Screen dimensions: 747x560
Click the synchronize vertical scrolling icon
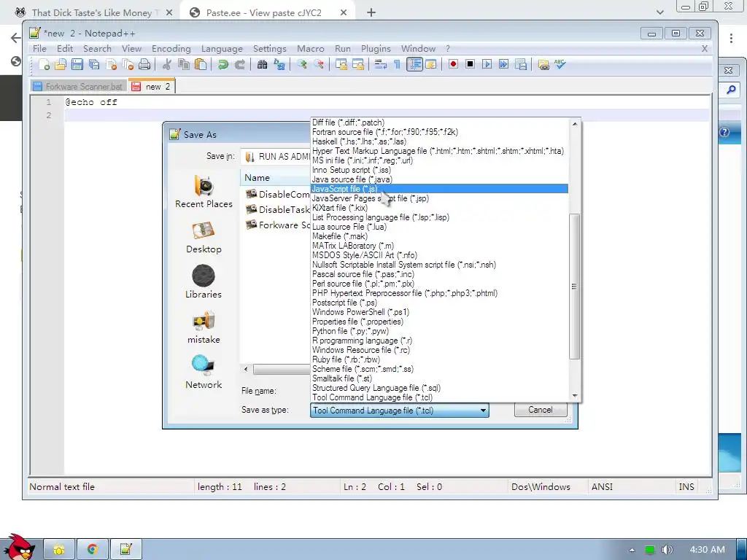(x=341, y=64)
